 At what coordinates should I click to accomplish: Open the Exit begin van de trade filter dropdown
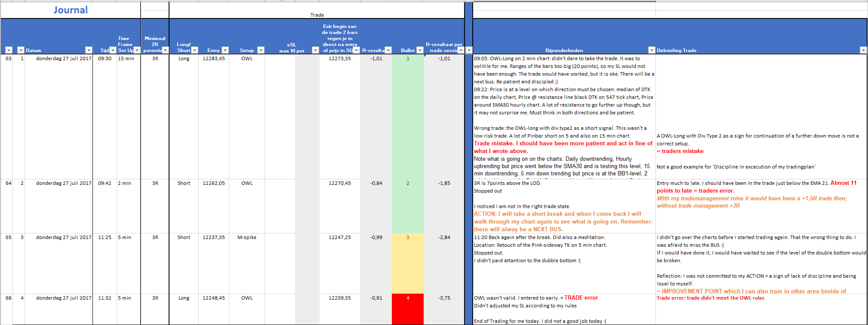coord(356,50)
